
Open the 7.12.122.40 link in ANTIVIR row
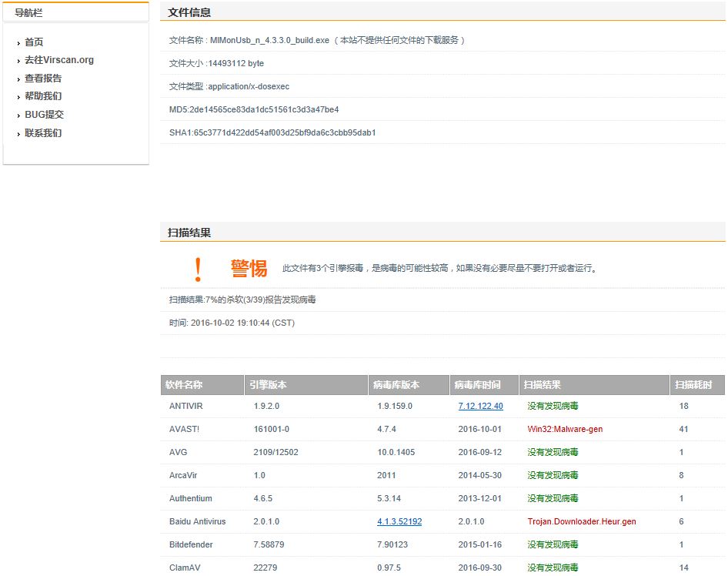pos(480,406)
